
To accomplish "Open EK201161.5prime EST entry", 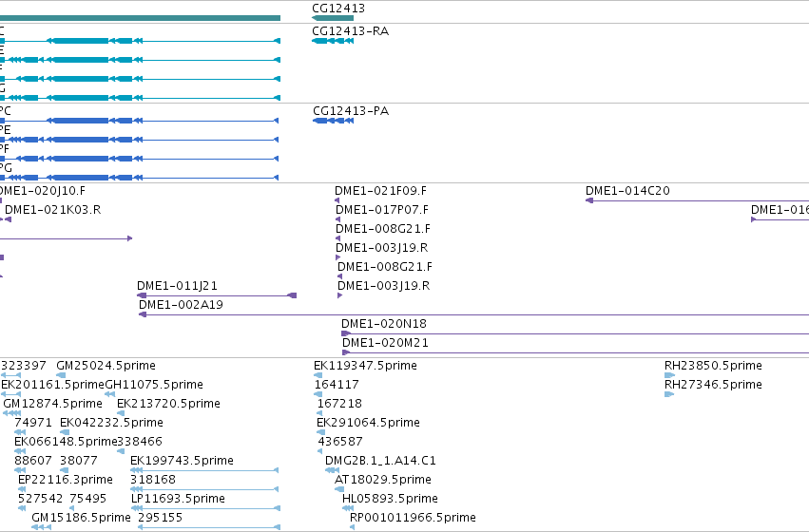I will point(10,394).
